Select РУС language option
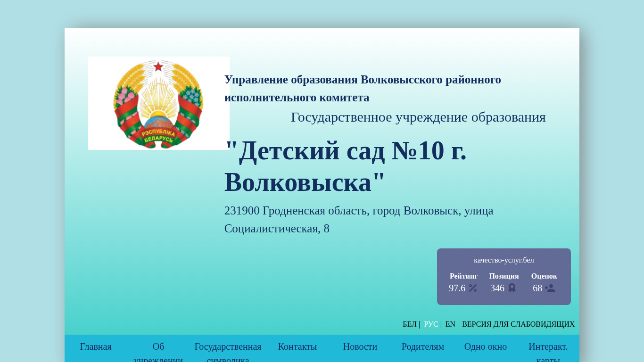 (431, 324)
